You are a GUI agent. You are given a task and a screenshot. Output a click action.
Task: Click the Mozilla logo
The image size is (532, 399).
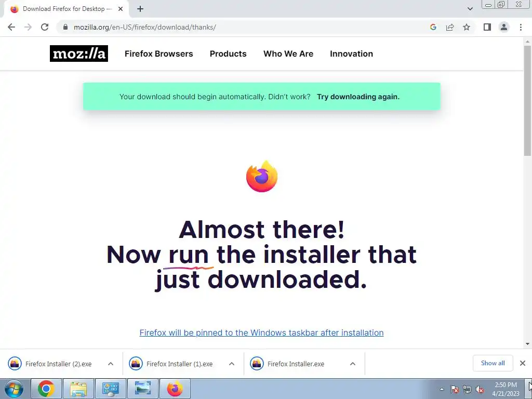pos(79,54)
